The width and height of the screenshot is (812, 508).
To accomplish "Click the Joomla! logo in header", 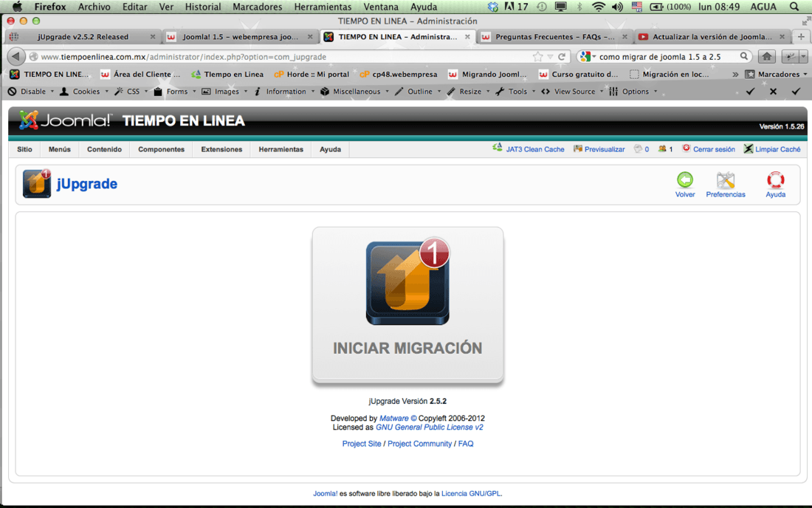I will 65,120.
